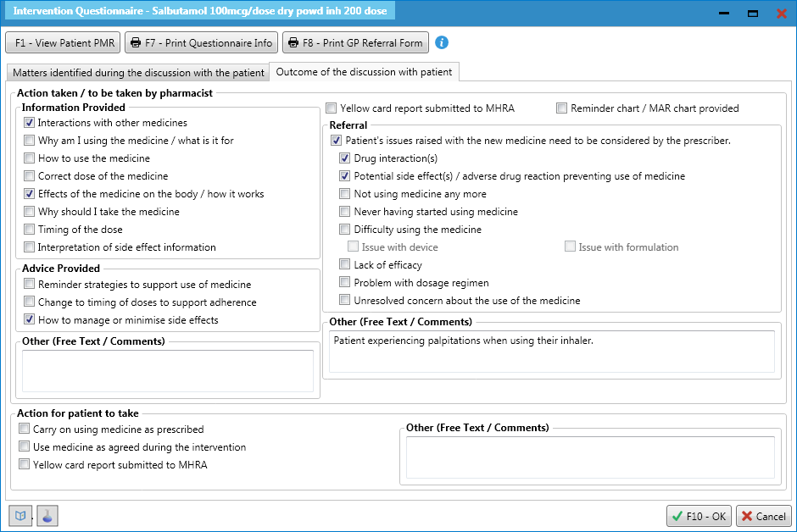
Task: Enable Yellow card report submitted to MHRA
Action: coord(331,108)
